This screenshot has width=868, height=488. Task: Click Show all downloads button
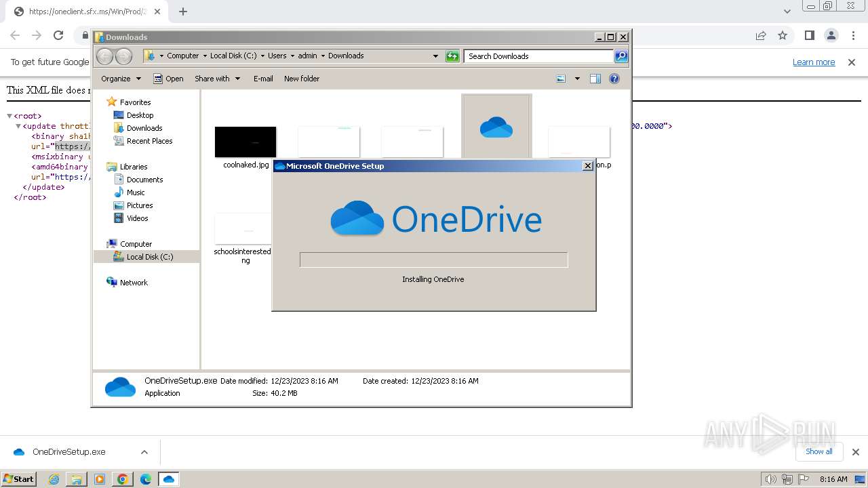point(819,452)
